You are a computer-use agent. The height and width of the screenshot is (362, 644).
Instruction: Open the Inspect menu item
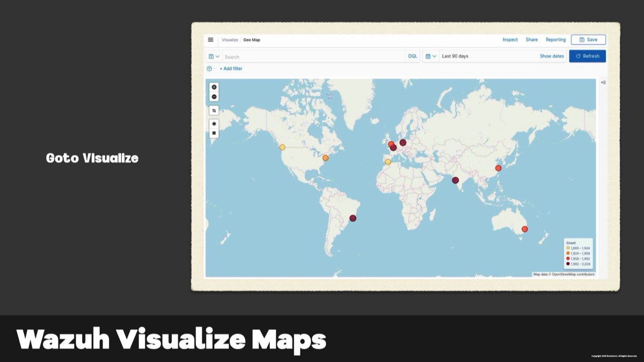tap(510, 40)
